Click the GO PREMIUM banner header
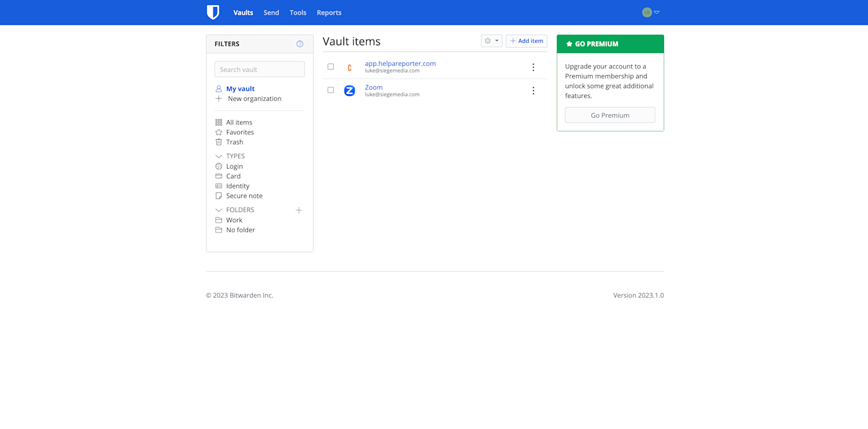This screenshot has height=429, width=868. (610, 44)
